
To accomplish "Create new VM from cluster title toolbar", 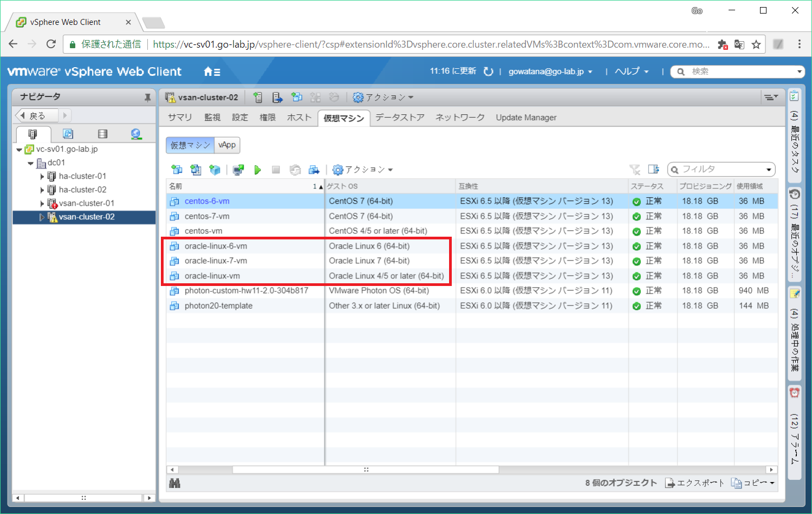I will [x=296, y=97].
